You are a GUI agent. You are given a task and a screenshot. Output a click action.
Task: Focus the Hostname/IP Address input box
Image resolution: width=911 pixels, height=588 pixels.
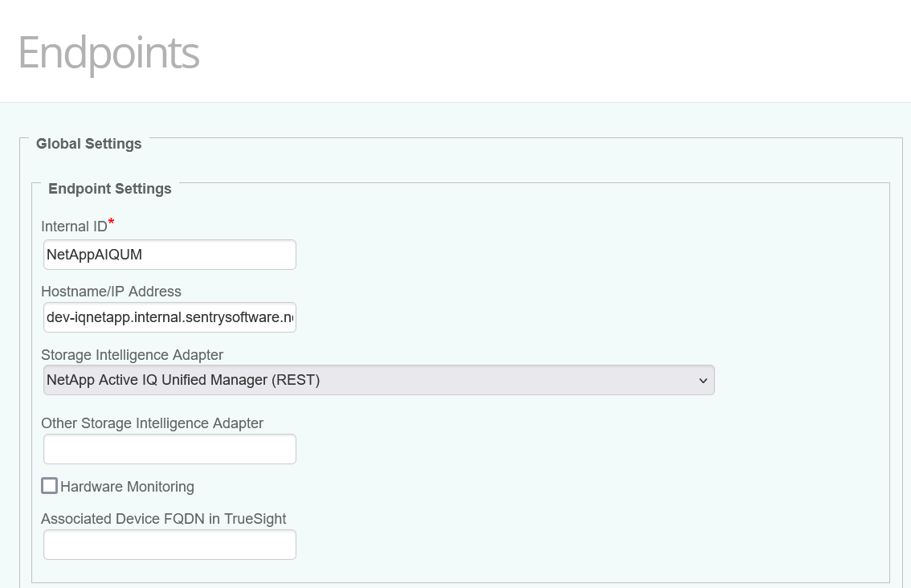(x=169, y=317)
